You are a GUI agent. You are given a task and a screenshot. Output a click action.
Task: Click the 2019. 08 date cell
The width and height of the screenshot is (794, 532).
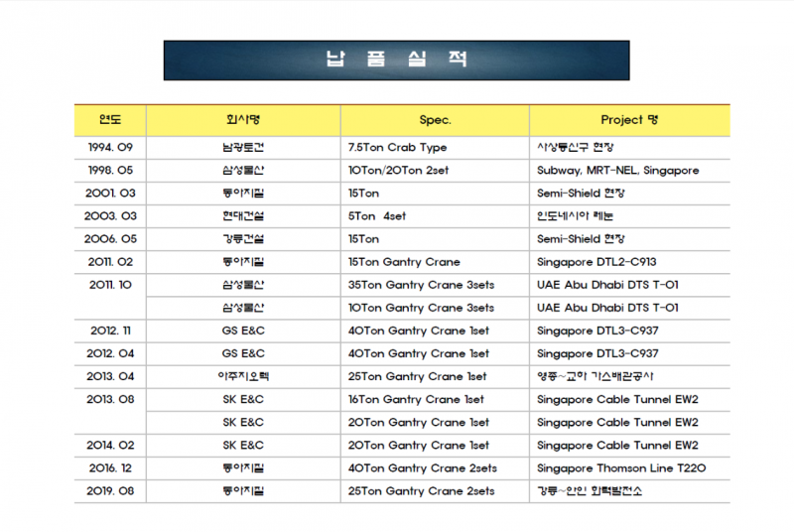(110, 491)
